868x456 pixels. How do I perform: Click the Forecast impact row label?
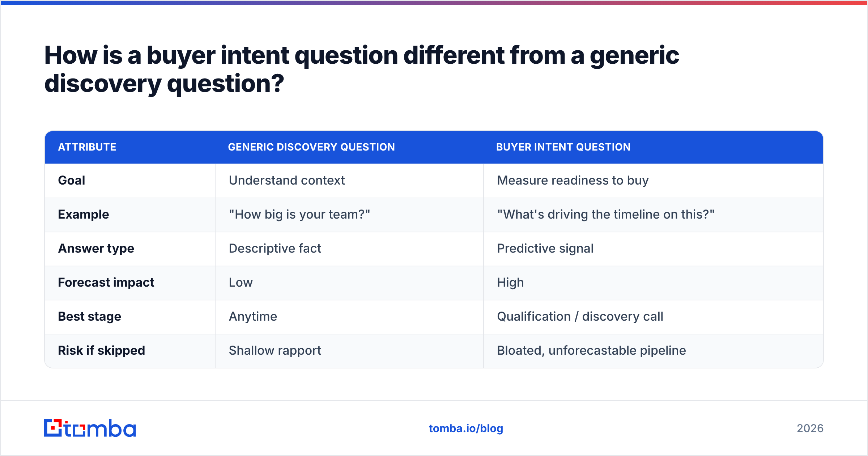(x=106, y=282)
